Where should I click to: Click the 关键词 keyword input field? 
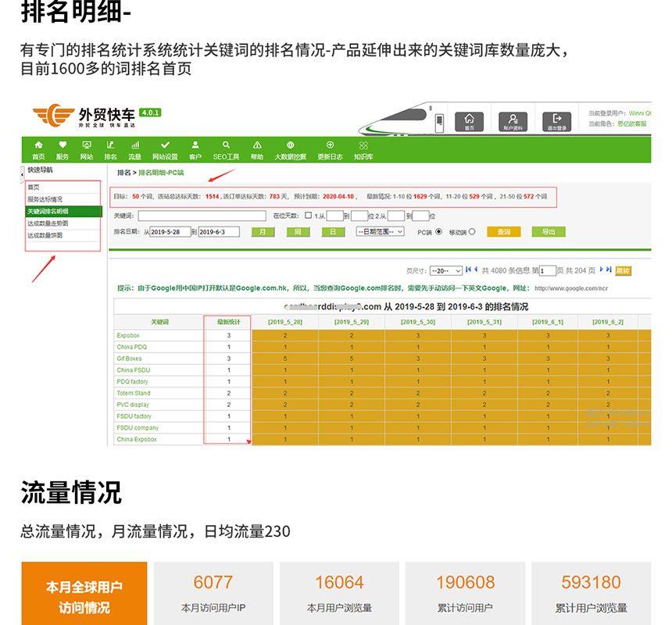(201, 216)
